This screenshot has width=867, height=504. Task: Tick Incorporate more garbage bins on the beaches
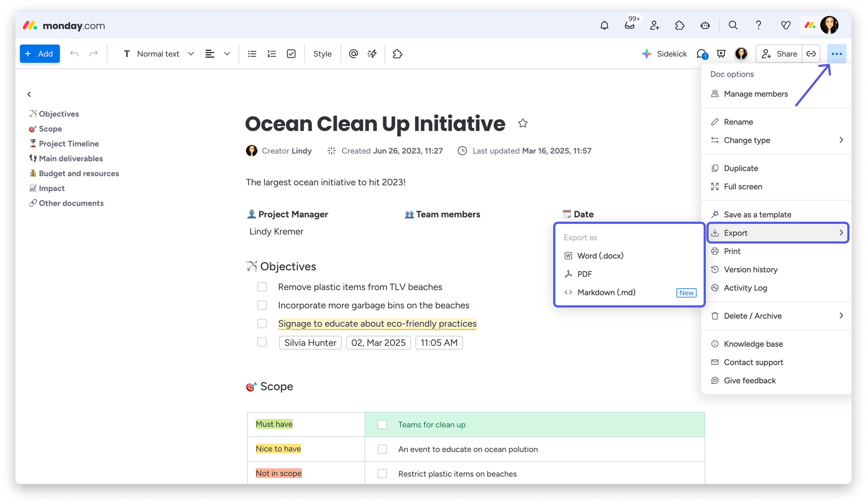click(262, 305)
